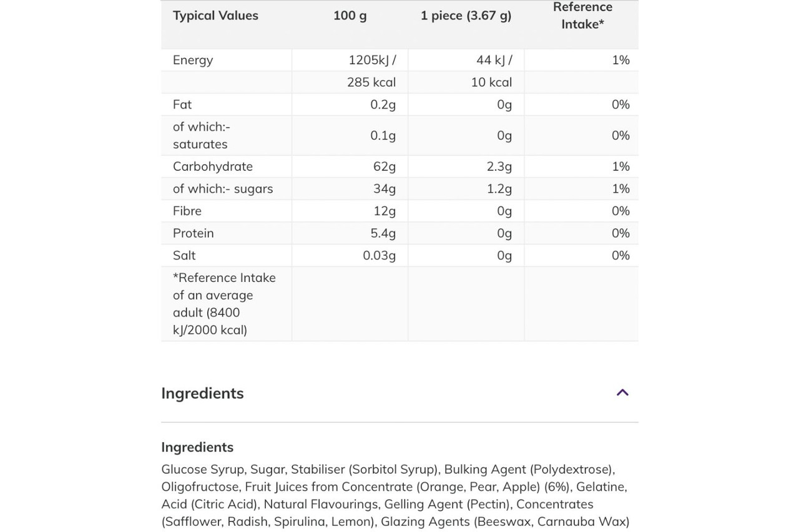
Task: Click the Salt row label
Action: coord(184,256)
